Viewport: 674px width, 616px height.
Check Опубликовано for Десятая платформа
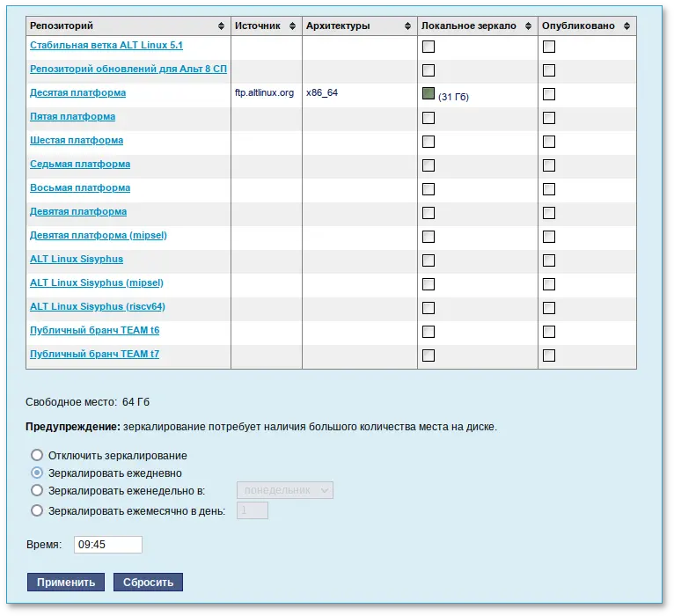click(x=549, y=94)
